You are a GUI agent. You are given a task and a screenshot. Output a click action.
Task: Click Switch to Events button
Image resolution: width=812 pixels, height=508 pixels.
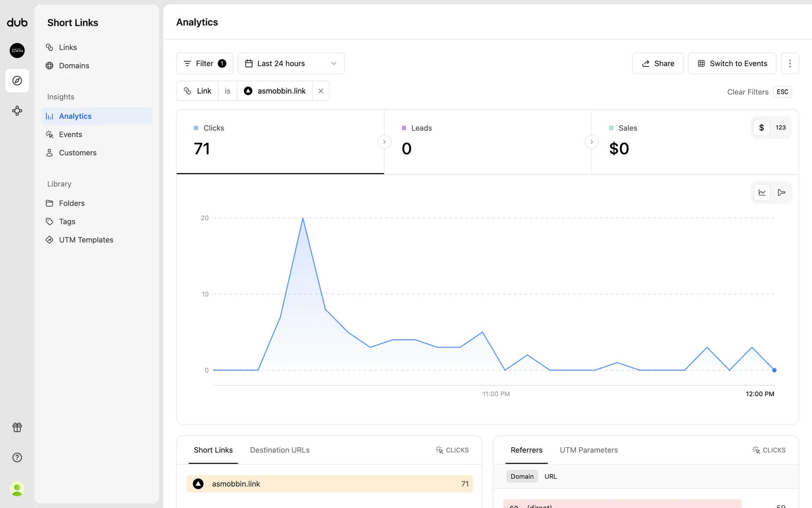tap(732, 63)
